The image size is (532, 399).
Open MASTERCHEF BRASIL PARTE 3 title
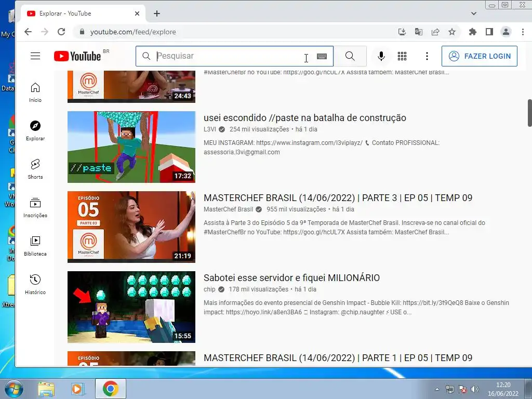[x=338, y=198]
